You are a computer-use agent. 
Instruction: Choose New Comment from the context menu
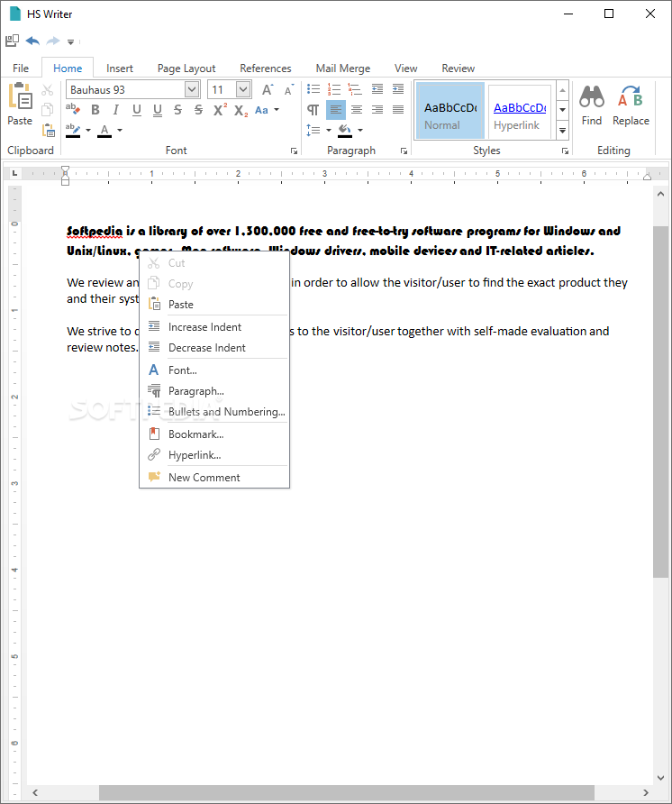pos(214,478)
